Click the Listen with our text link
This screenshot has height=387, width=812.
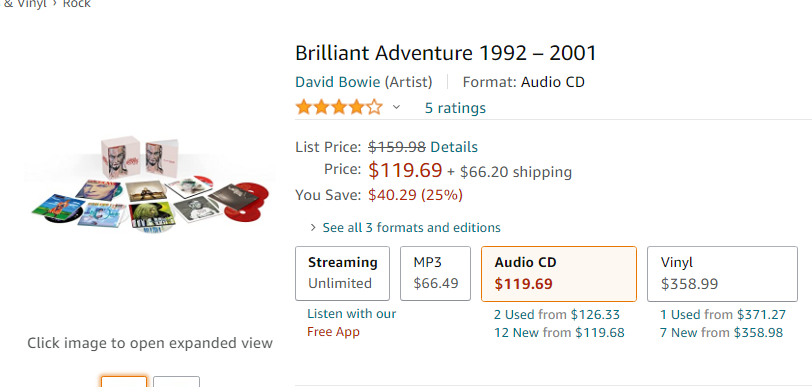pos(352,313)
